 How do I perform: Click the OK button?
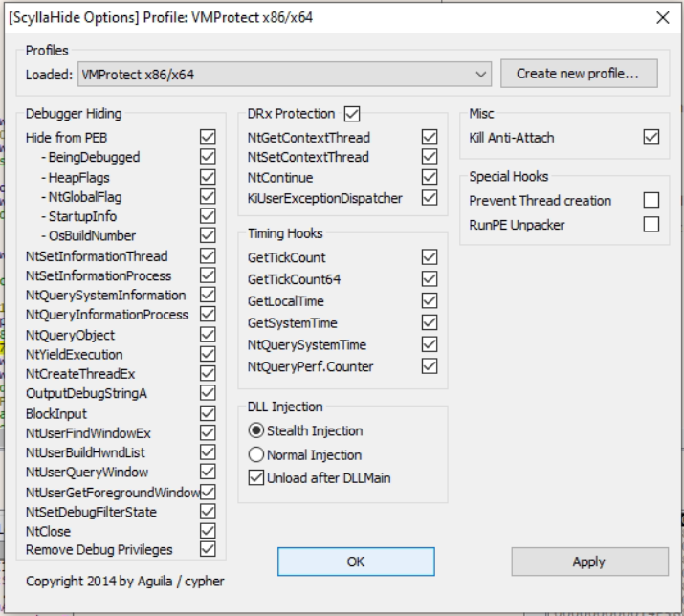point(356,561)
